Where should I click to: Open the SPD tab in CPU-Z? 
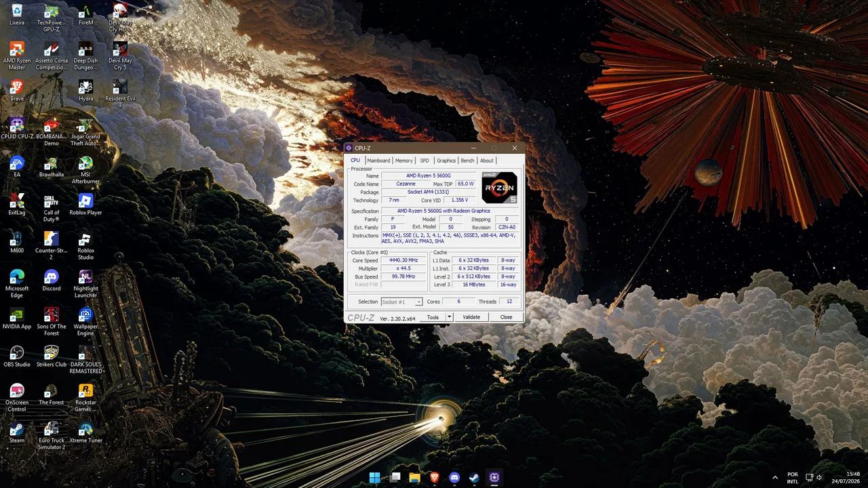tap(425, 161)
